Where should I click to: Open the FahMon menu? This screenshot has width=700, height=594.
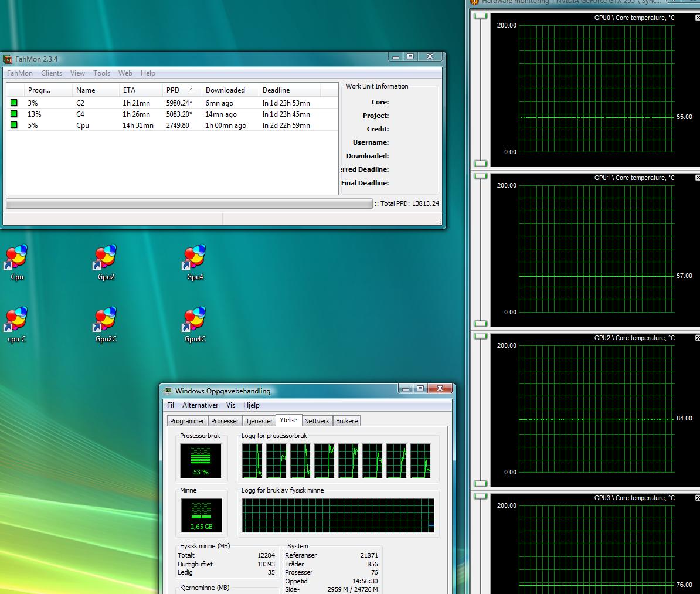20,73
